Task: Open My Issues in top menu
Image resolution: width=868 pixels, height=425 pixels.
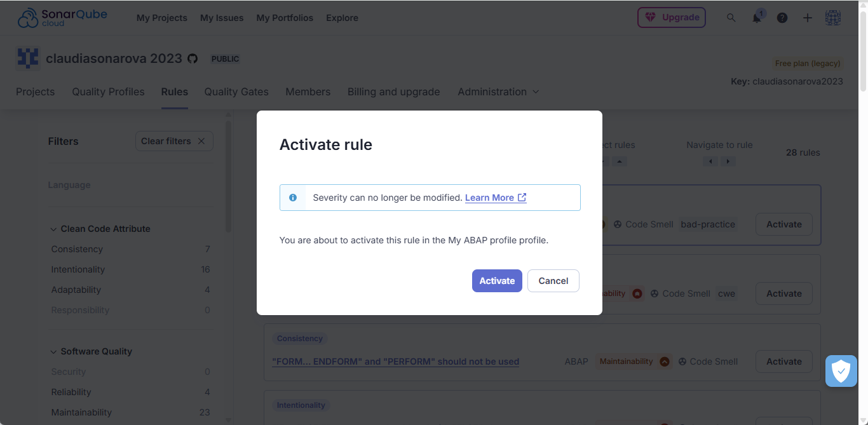Action: pos(222,18)
